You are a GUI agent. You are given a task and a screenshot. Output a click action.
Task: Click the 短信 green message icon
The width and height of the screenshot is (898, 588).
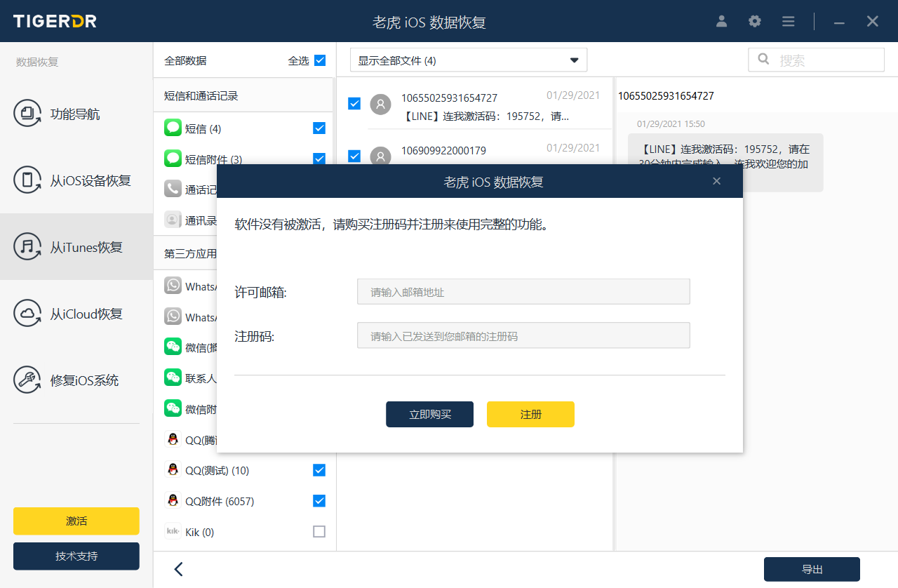(173, 128)
